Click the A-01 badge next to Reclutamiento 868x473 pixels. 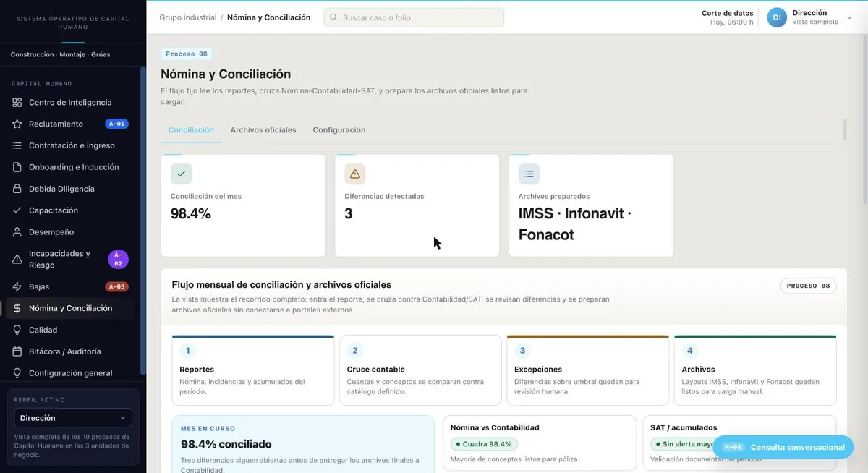coord(116,124)
